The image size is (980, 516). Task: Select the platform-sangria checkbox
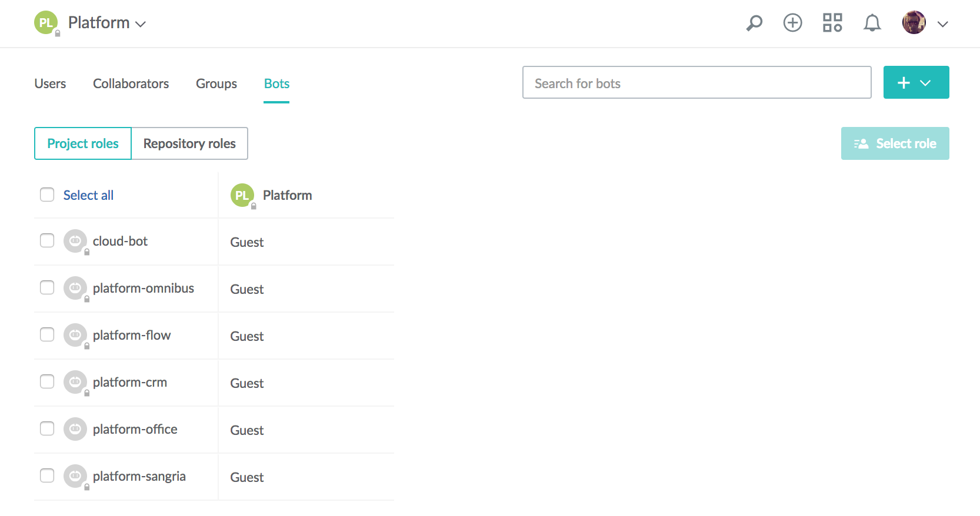coord(47,475)
